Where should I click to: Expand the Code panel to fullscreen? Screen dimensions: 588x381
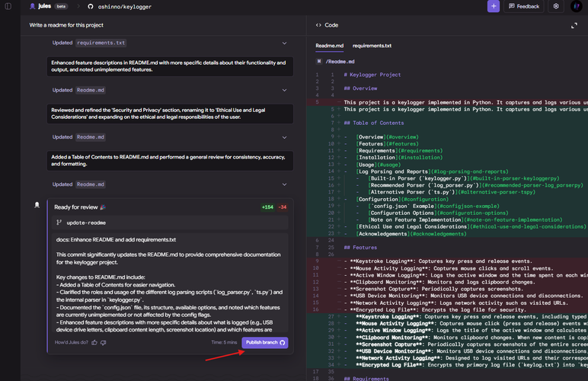click(x=574, y=25)
